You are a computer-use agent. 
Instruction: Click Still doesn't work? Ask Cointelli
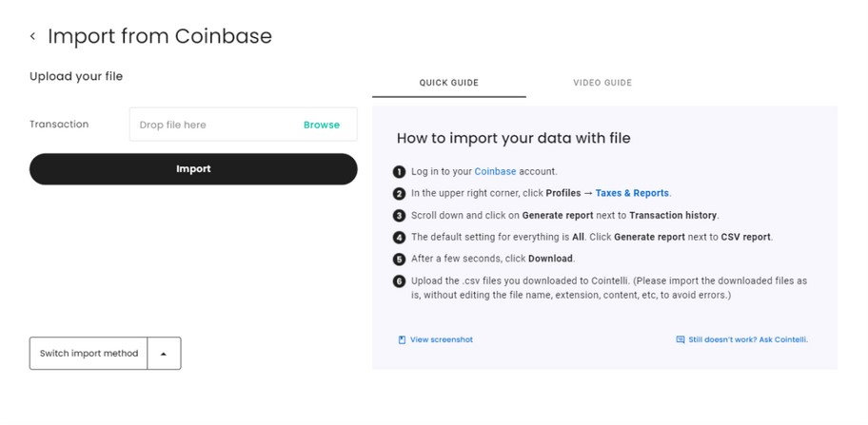[x=748, y=339]
